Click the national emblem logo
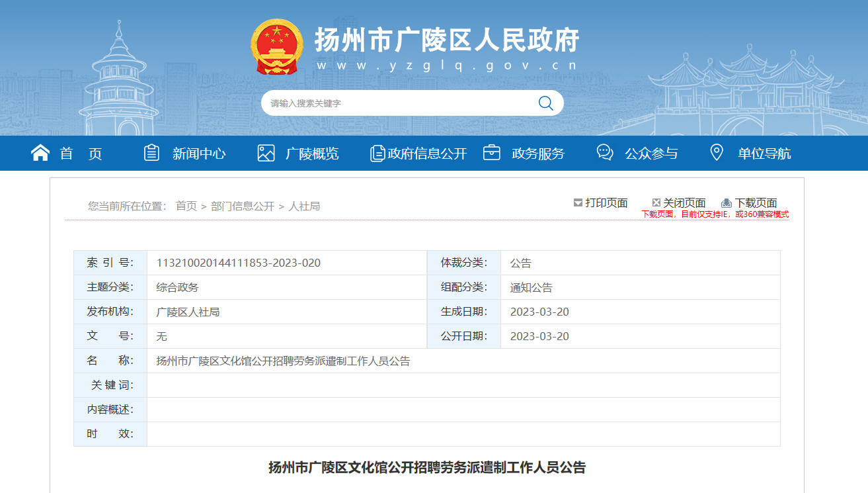This screenshot has width=868, height=493. click(x=276, y=48)
